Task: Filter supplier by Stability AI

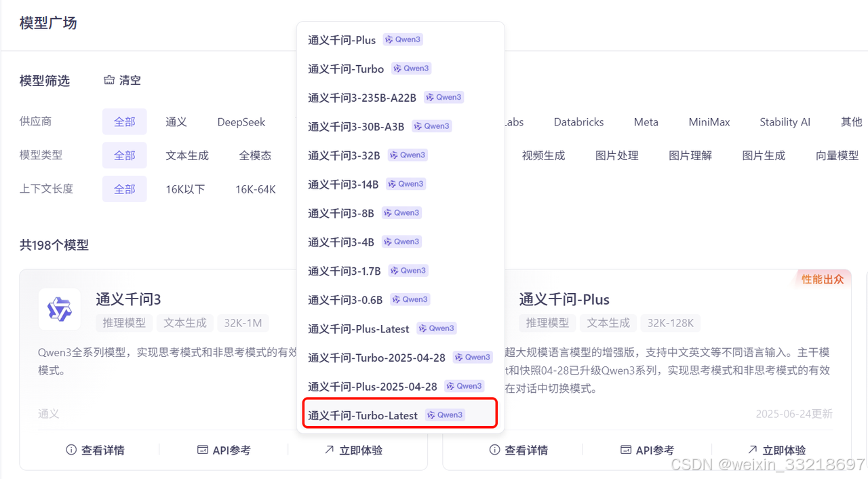Action: coord(785,122)
